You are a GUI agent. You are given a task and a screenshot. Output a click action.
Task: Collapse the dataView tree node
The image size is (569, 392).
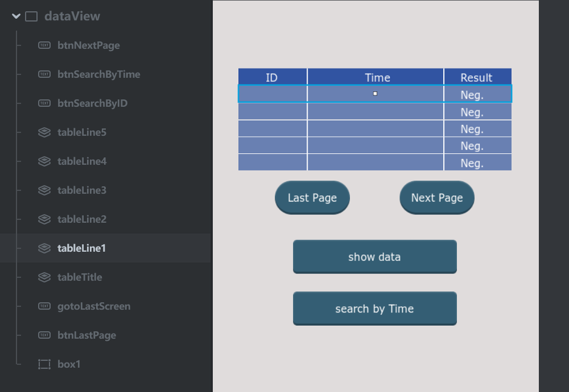click(16, 16)
